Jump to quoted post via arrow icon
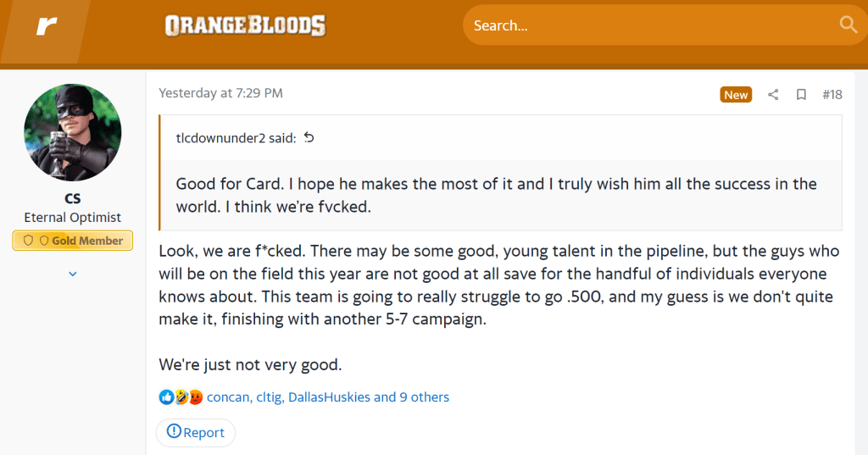Viewport: 868px width, 455px height. tap(309, 137)
